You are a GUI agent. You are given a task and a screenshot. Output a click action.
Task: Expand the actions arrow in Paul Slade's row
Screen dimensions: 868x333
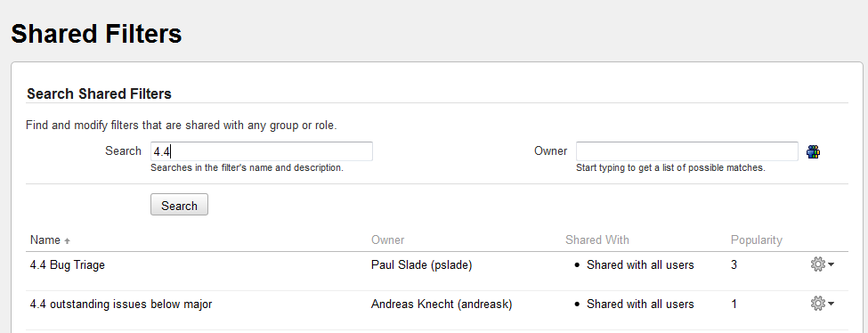tap(831, 265)
